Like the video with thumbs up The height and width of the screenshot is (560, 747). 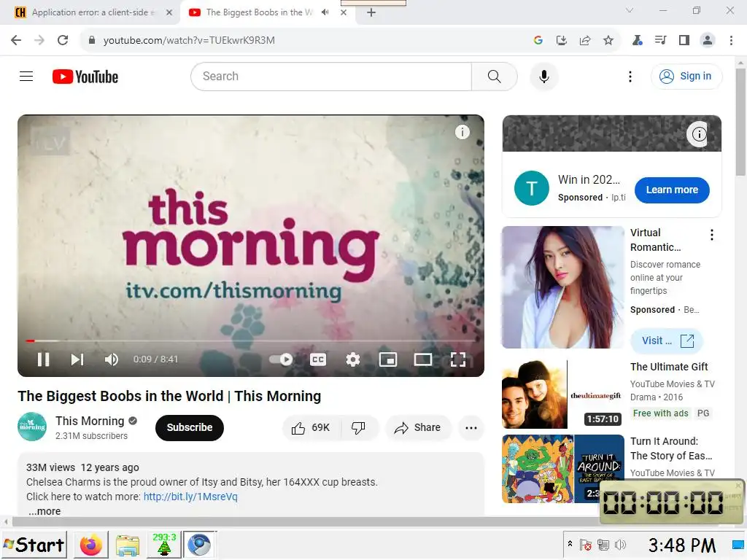[x=311, y=427]
